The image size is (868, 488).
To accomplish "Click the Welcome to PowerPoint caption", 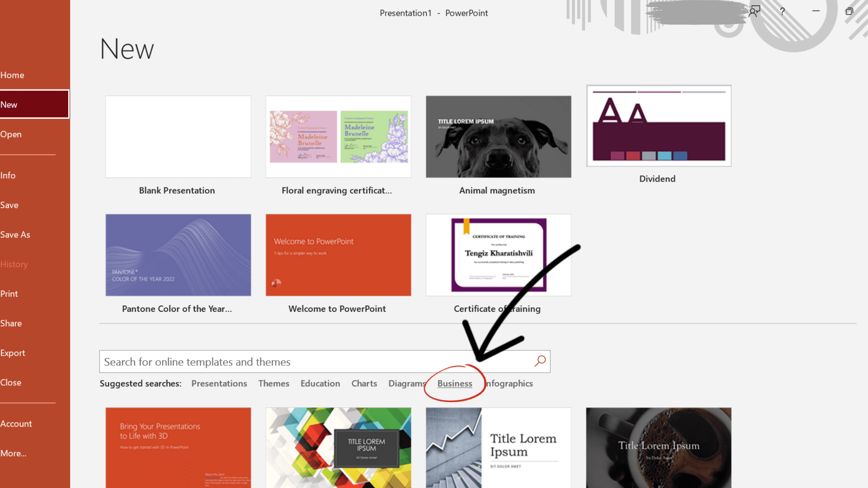I will tap(337, 309).
